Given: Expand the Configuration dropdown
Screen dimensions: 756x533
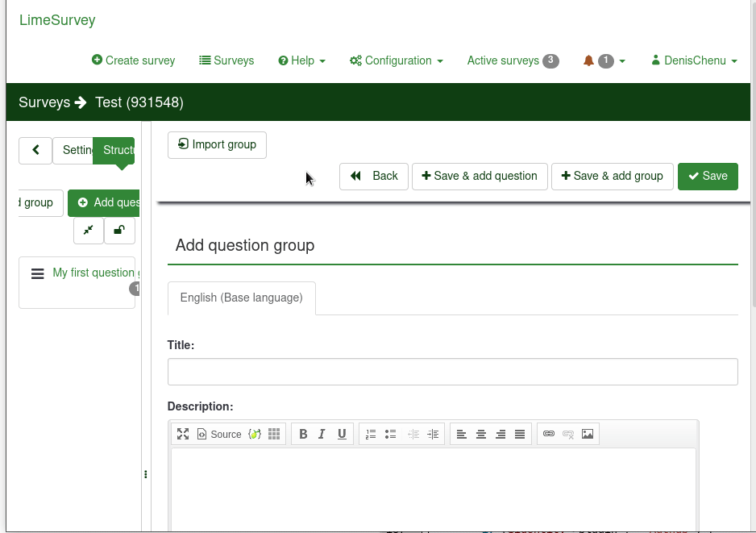Looking at the screenshot, I should point(396,60).
